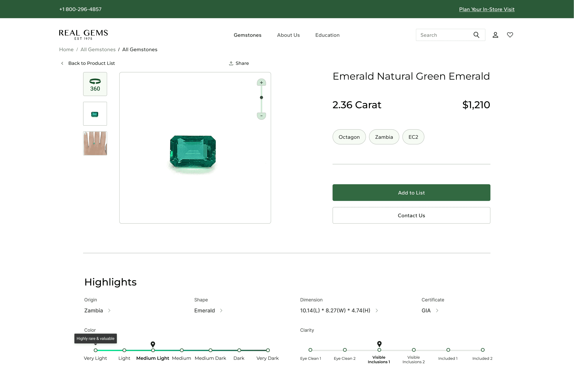Click the Back to Product List arrow
Viewport: 574px width, 392px height.
tap(62, 63)
